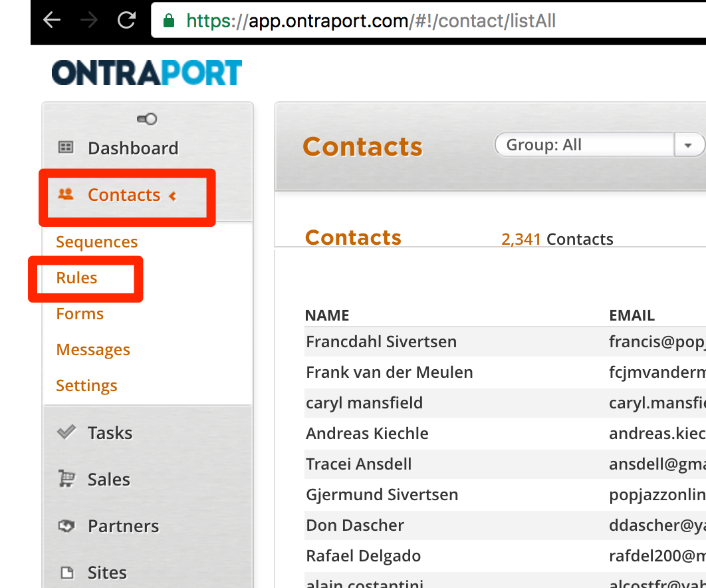Click the Contacts people icon
This screenshot has height=588, width=706.
(66, 194)
